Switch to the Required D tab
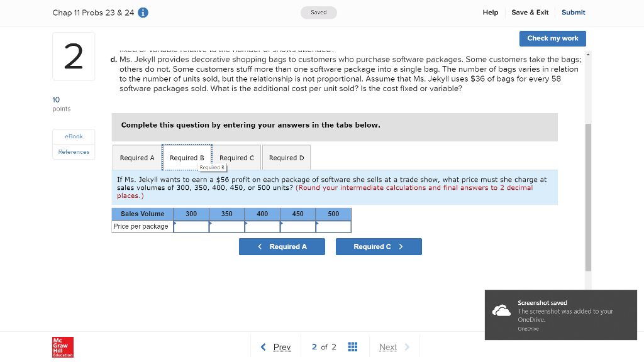This screenshot has height=362, width=644. coord(286,157)
